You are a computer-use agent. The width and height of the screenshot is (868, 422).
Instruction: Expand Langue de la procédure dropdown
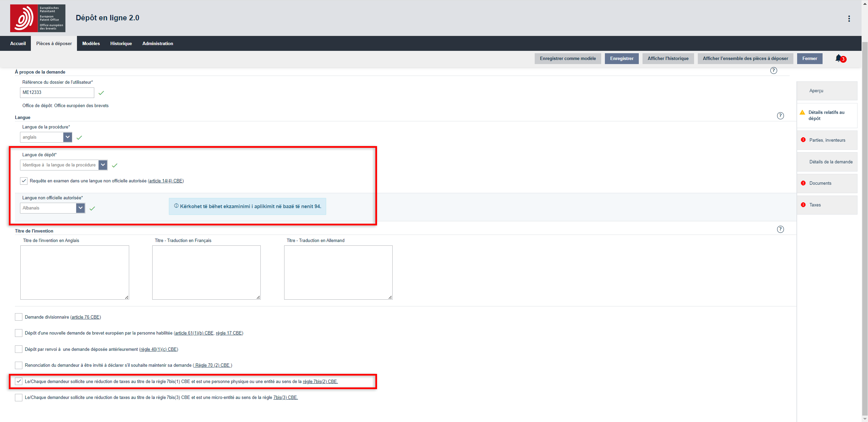[67, 137]
